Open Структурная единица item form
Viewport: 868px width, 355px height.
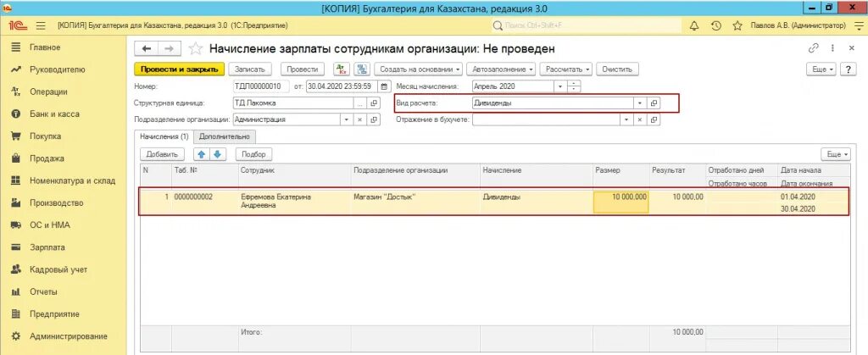374,103
